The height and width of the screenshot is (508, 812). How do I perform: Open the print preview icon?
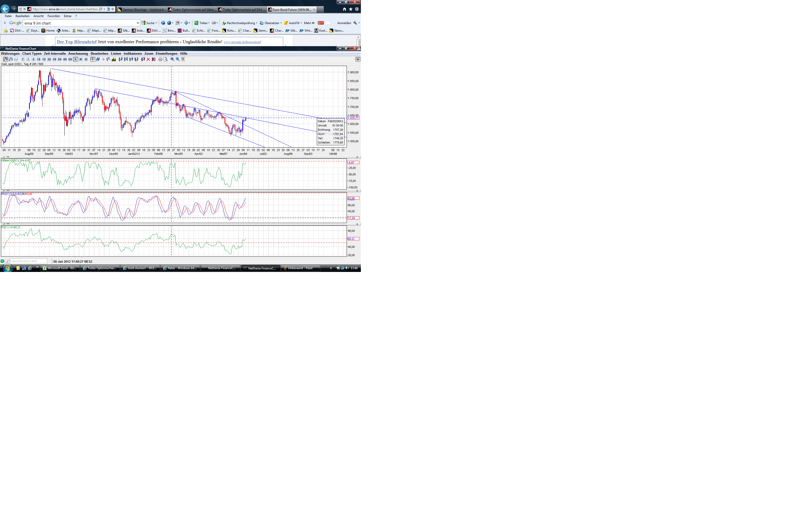[x=166, y=59]
